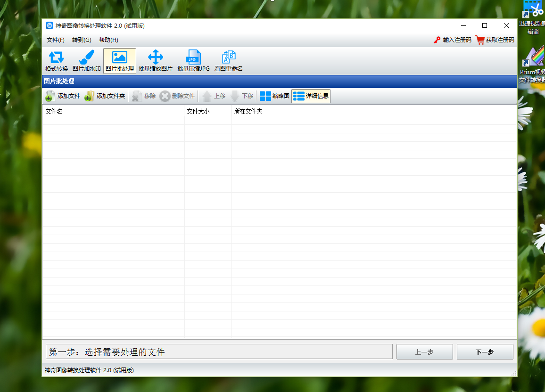
Task: Click the app logo in title bar
Action: 50,26
